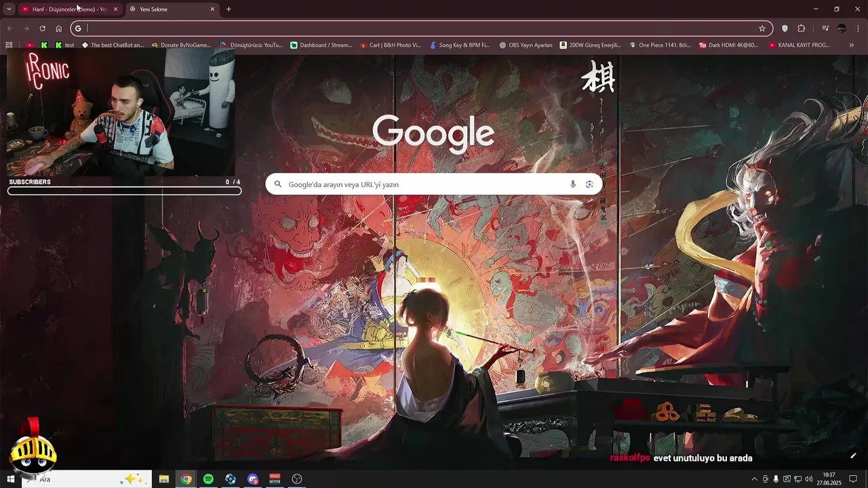
Task: Focus the Chrome address bar
Action: point(420,28)
